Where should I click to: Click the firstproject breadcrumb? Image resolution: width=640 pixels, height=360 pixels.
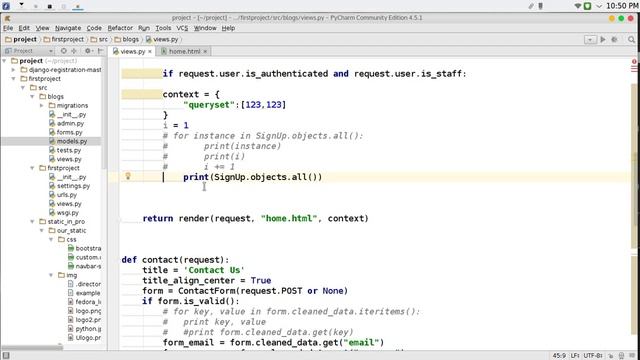(64, 40)
